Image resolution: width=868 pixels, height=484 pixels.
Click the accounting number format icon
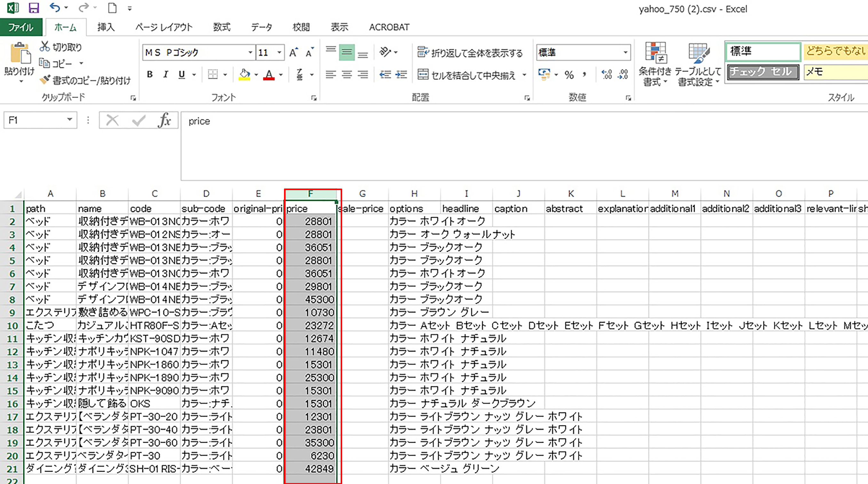coord(544,75)
